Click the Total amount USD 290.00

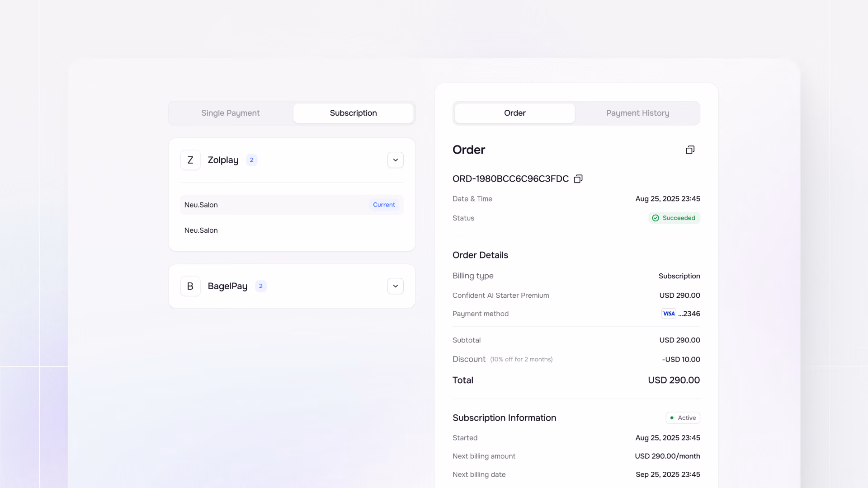tap(674, 380)
